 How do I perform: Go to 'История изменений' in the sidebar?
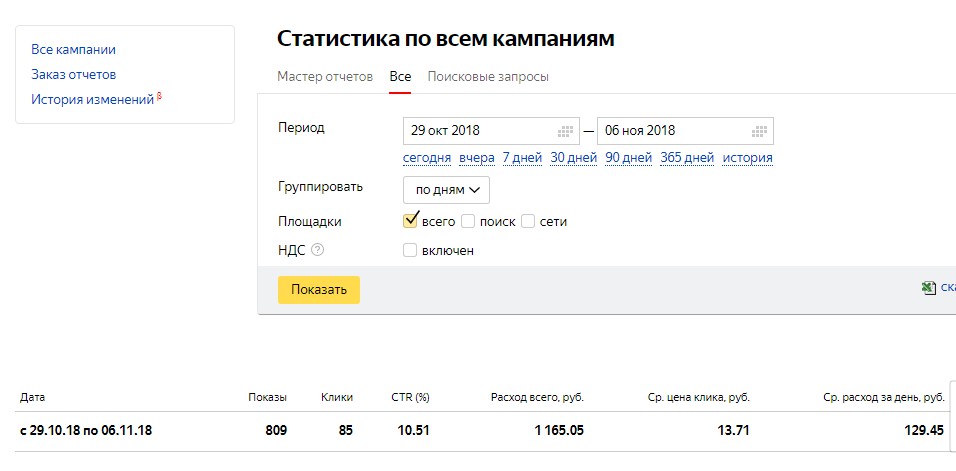pos(92,100)
